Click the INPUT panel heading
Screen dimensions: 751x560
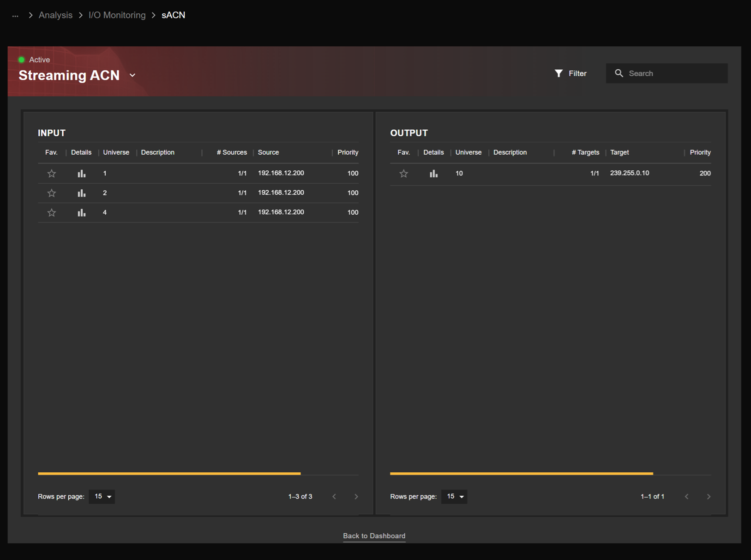tap(52, 133)
